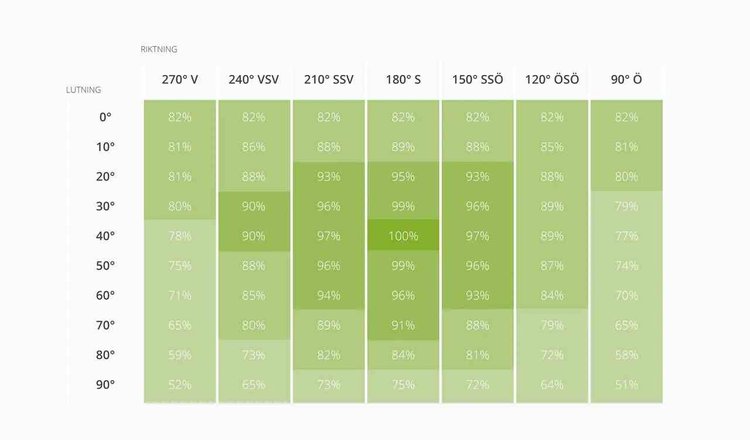Select the 180° S column header
The height and width of the screenshot is (440, 750).
tap(403, 79)
